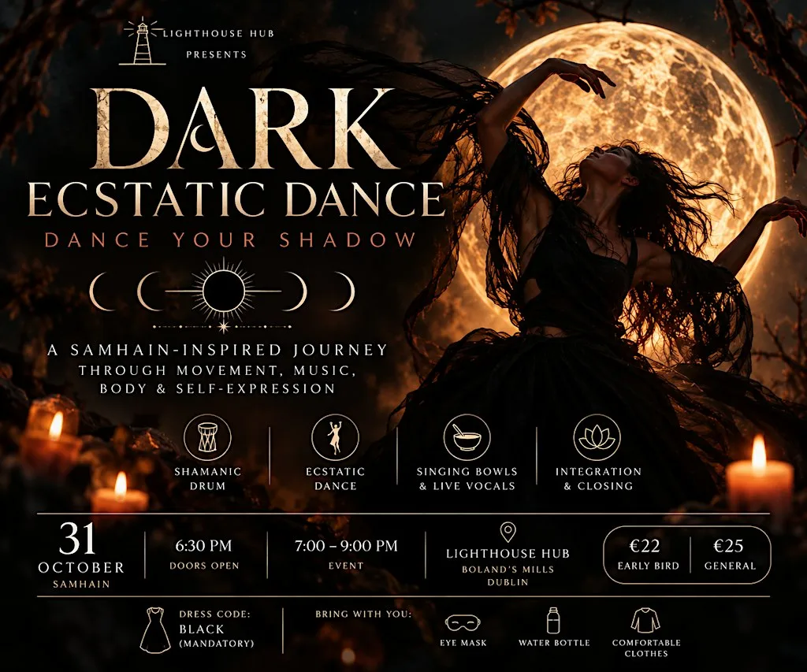807x672 pixels.
Task: Click the comfortable clothes shirt icon
Action: [x=645, y=621]
